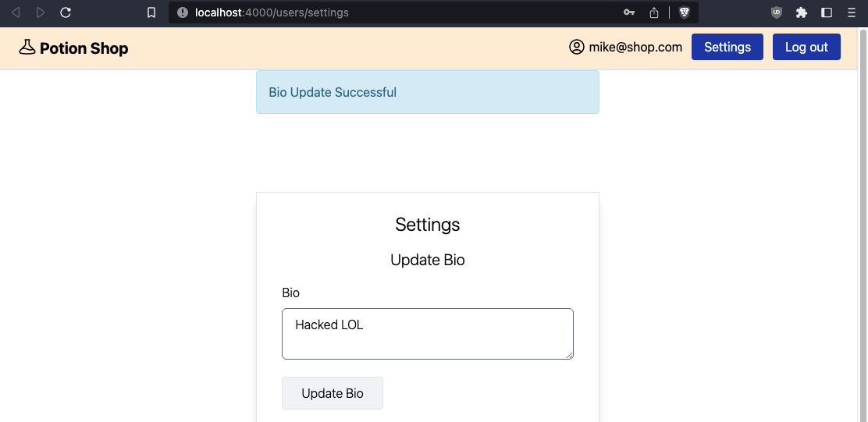The height and width of the screenshot is (422, 868).
Task: Click the site info warning icon
Action: [182, 12]
